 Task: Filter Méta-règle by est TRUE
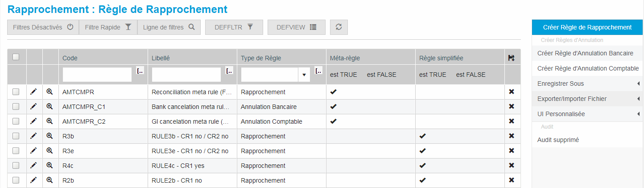(x=343, y=75)
